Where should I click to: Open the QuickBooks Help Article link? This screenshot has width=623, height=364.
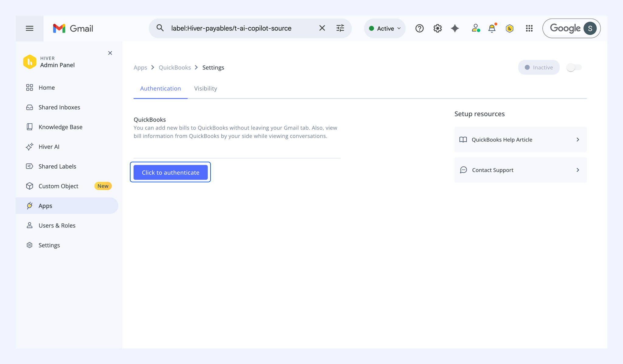[x=520, y=139]
